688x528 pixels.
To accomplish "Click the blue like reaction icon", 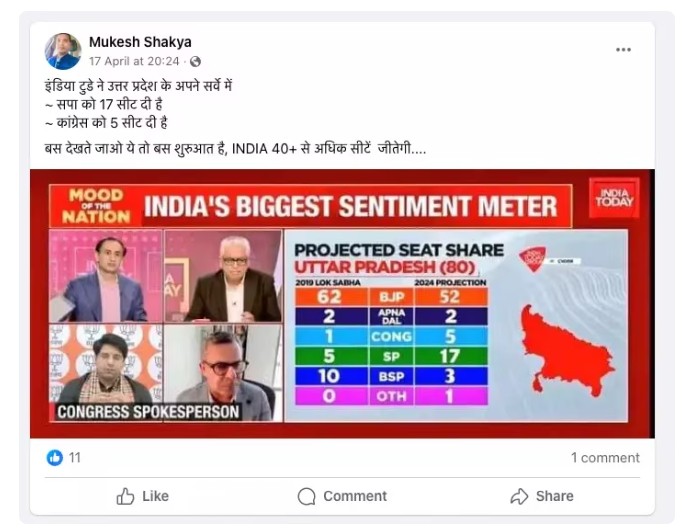I will point(55,458).
